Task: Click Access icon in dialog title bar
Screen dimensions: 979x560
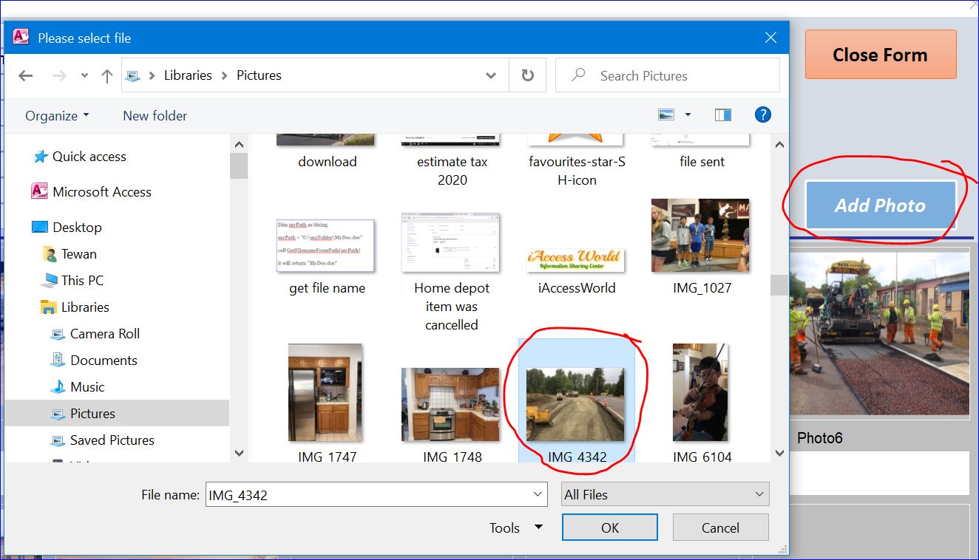Action: tap(21, 37)
